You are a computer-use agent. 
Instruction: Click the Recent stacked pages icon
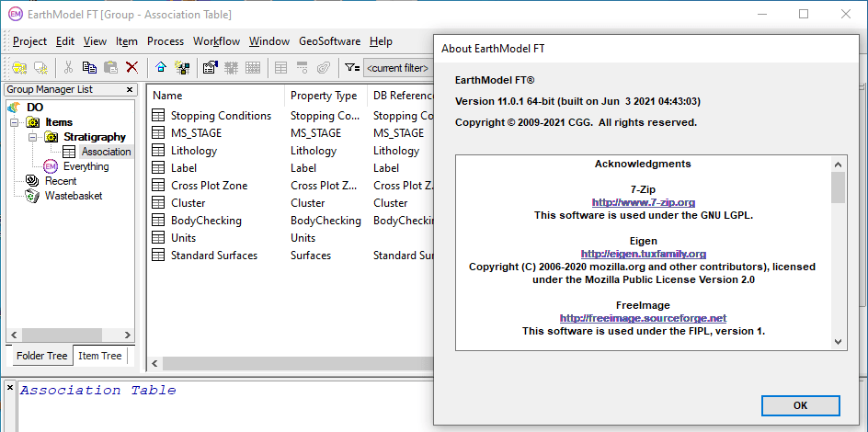coord(32,181)
